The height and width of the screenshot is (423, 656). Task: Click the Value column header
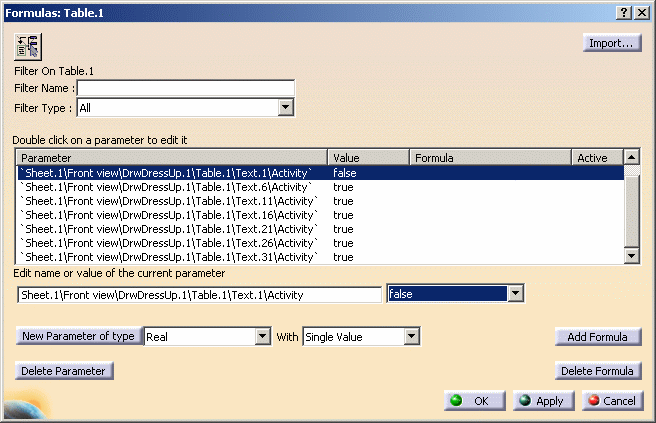coord(369,158)
